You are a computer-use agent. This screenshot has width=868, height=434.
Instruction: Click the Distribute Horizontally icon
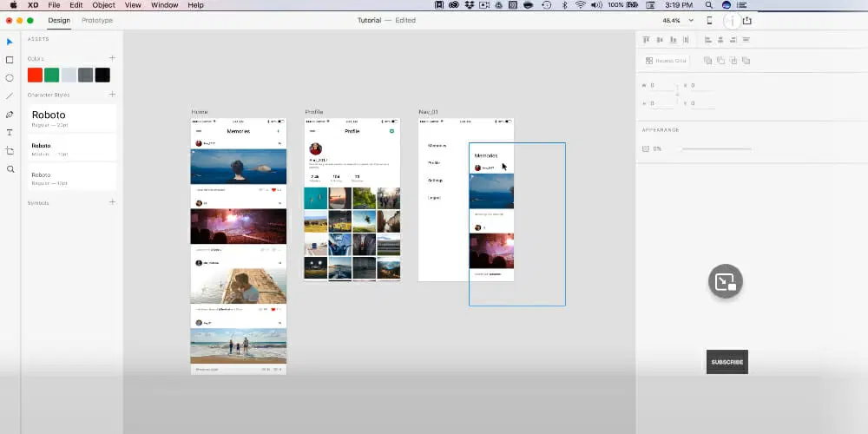(746, 40)
